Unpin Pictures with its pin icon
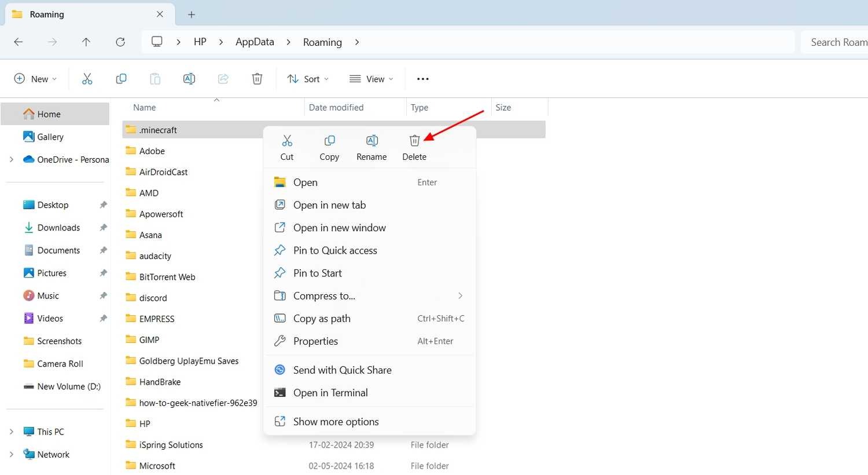The image size is (868, 475). pyautogui.click(x=103, y=273)
